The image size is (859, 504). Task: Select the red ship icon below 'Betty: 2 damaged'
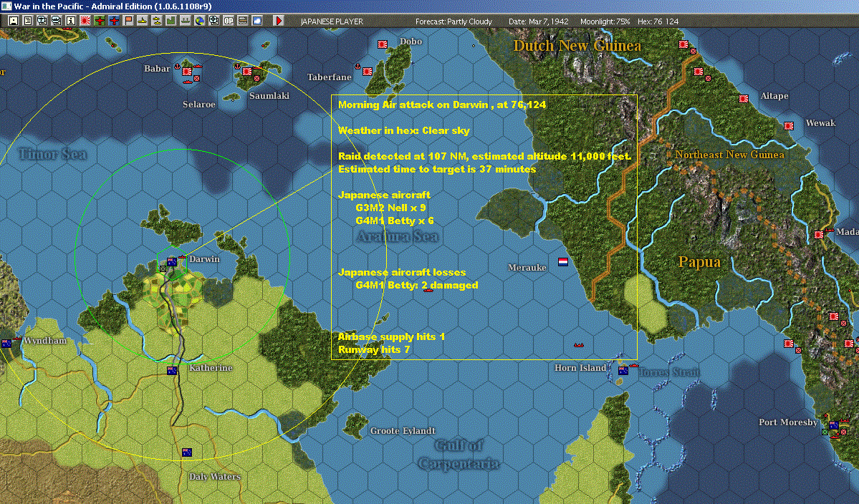(x=428, y=291)
